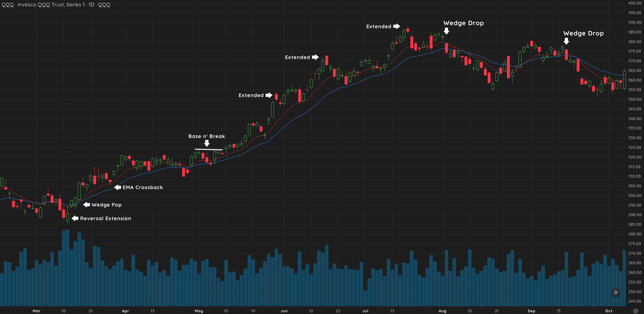Image resolution: width=644 pixels, height=314 pixels.
Task: Select the white Base n' Break resistance line
Action: (209, 149)
